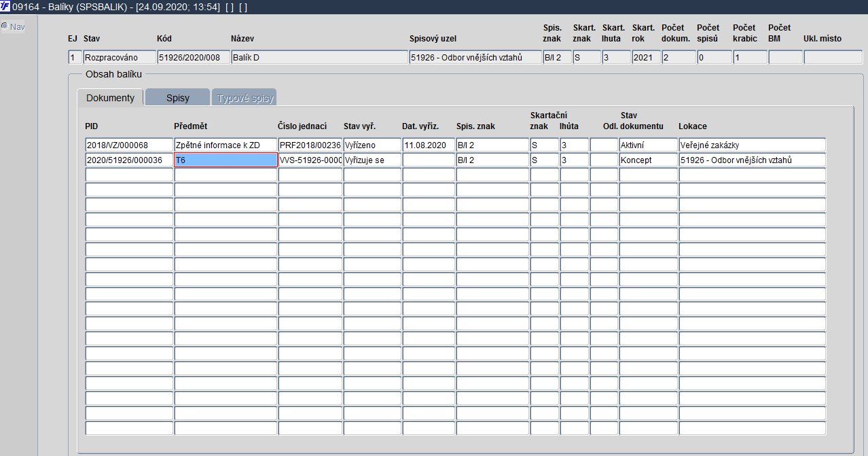
Task: Click the Stav field Rozpracováno
Action: 119,58
